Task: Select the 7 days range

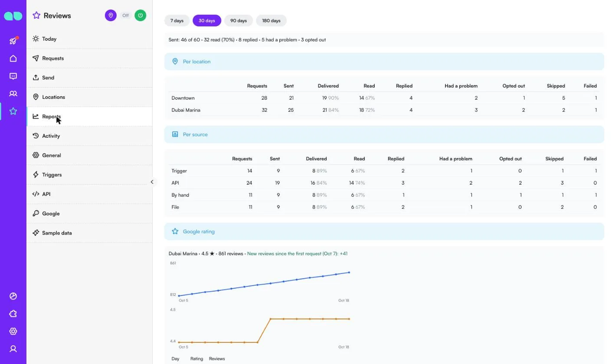Action: (x=177, y=20)
